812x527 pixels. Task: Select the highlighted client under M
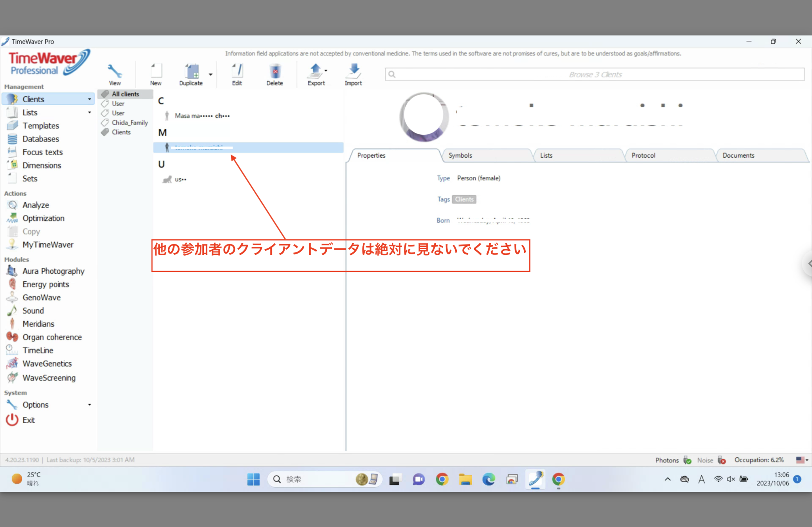pos(249,147)
